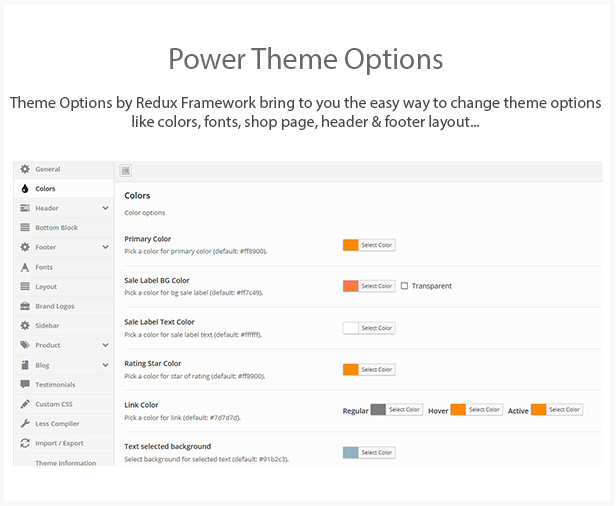The height and width of the screenshot is (506, 616).
Task: Expand the Blog submenu chevron
Action: 105,365
